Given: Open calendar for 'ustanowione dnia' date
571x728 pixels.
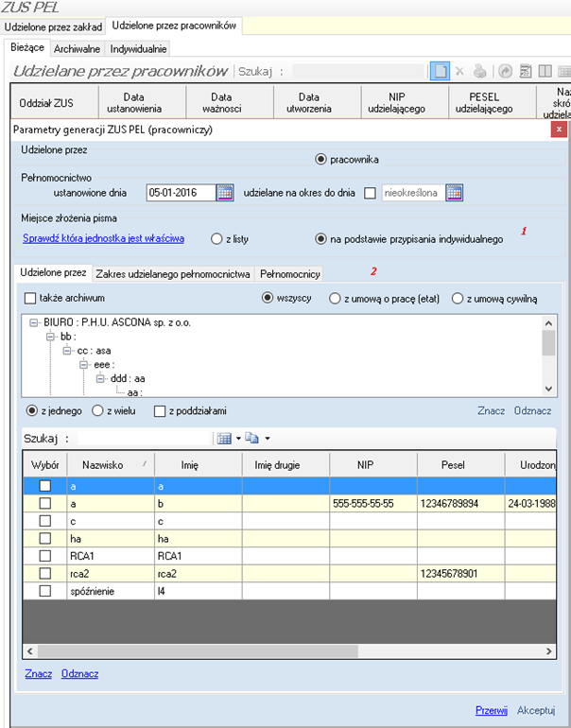Looking at the screenshot, I should (225, 193).
